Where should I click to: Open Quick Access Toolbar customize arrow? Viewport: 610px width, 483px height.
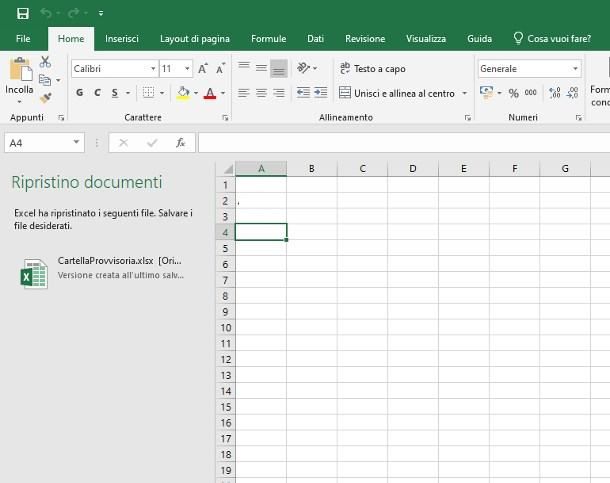[101, 14]
